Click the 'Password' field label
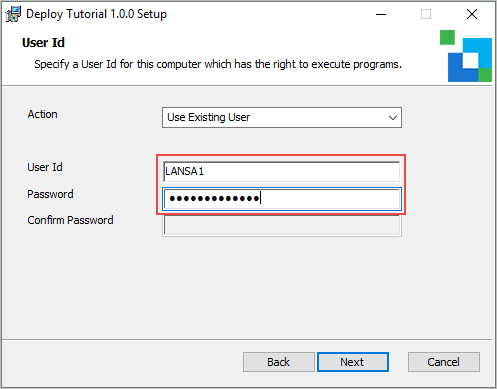Viewport: 497px width, 389px height. pos(50,194)
